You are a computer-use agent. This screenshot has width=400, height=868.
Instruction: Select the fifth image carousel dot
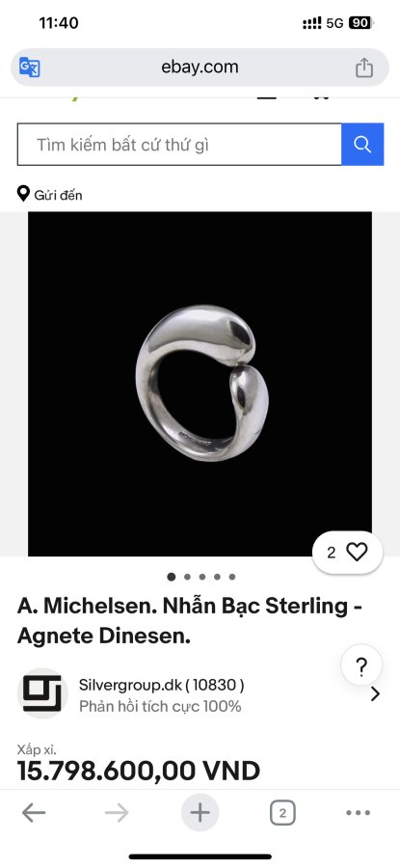coord(232,577)
